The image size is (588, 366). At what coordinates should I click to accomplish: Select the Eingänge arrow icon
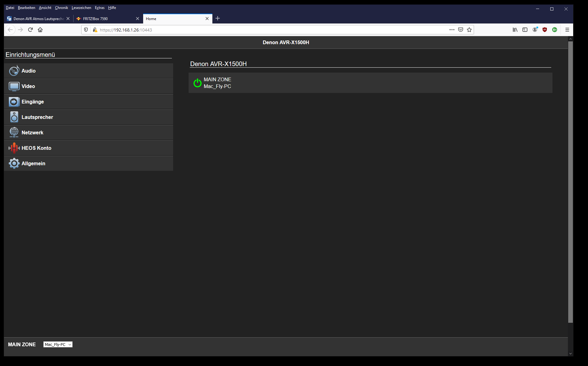click(14, 102)
